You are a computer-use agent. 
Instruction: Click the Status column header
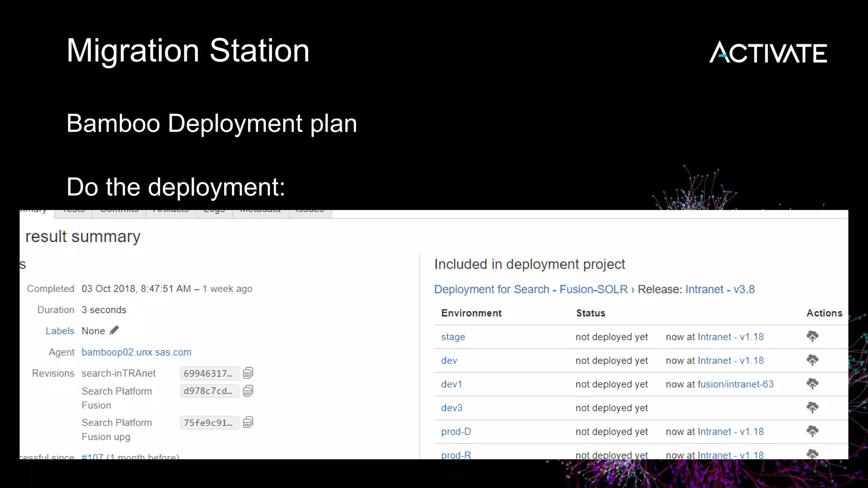590,313
